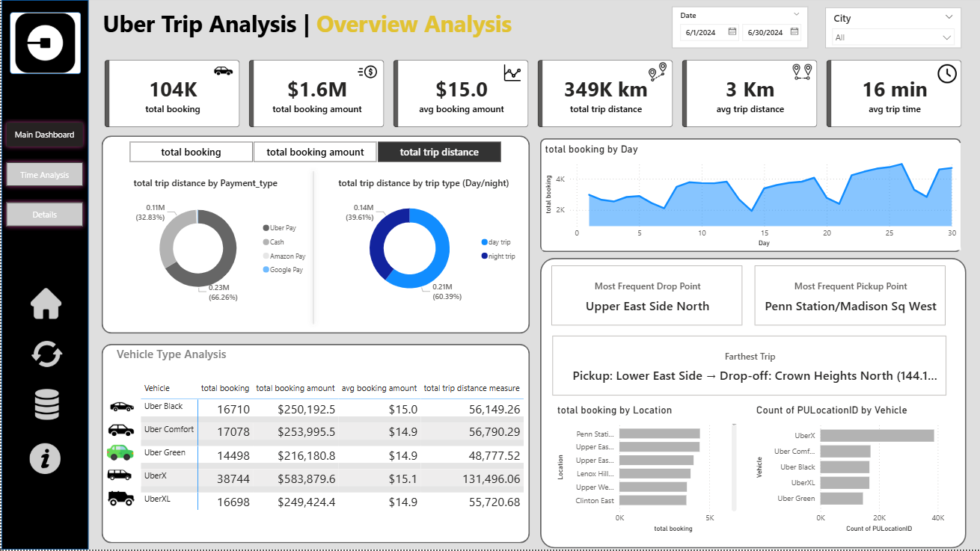Click the UberXL vehicle icon
This screenshot has height=551, width=980.
pyautogui.click(x=120, y=497)
